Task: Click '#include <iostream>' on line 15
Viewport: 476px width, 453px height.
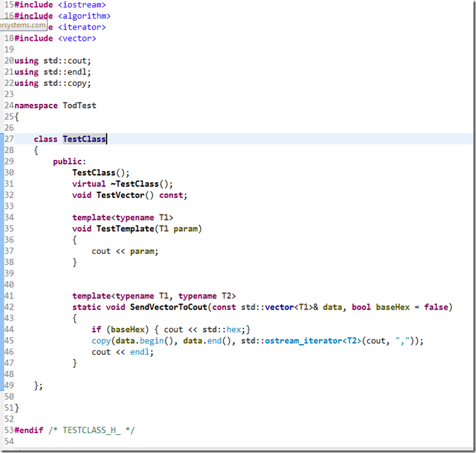Action: 60,4
